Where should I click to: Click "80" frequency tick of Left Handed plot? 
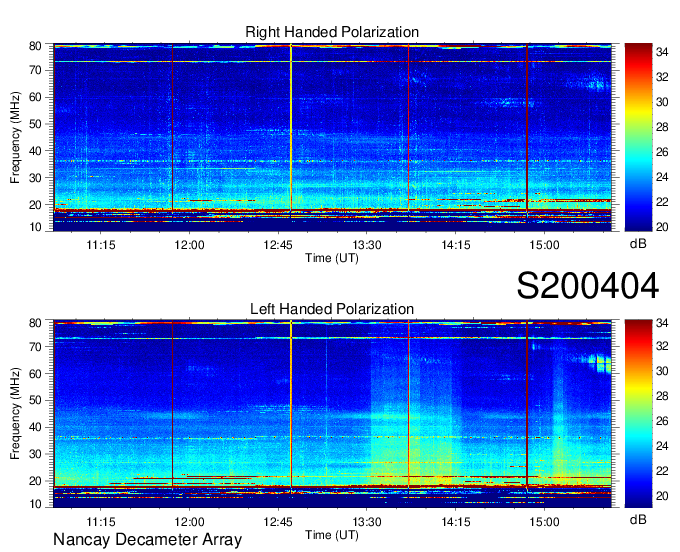point(35,323)
